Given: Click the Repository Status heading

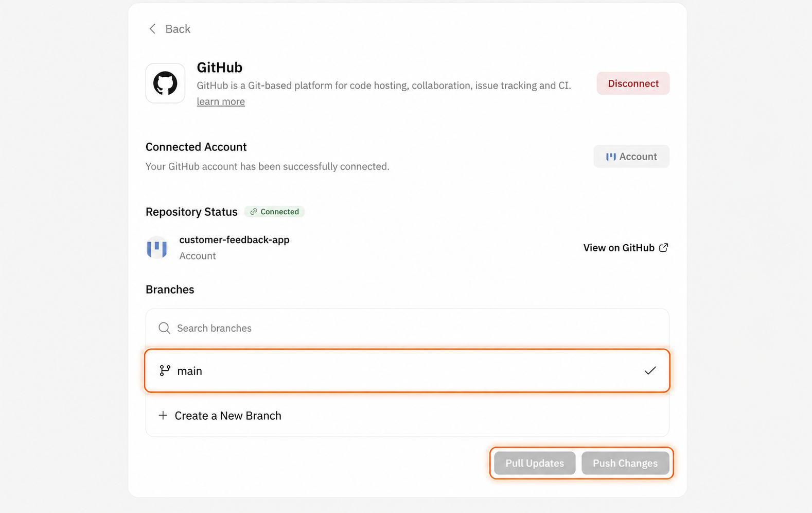Looking at the screenshot, I should coord(191,212).
